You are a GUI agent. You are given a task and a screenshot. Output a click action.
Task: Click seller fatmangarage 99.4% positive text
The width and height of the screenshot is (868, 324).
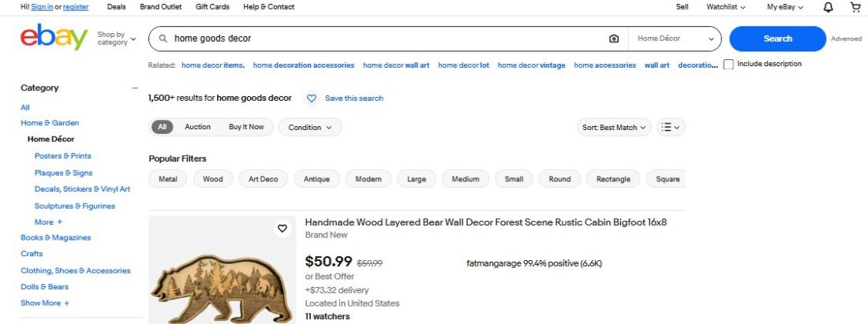coord(534,264)
